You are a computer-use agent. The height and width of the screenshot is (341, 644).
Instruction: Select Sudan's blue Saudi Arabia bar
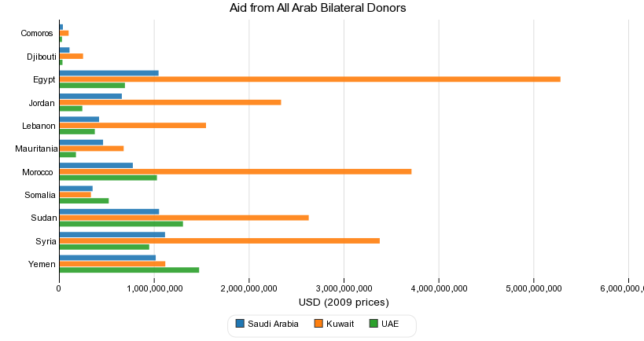point(109,211)
